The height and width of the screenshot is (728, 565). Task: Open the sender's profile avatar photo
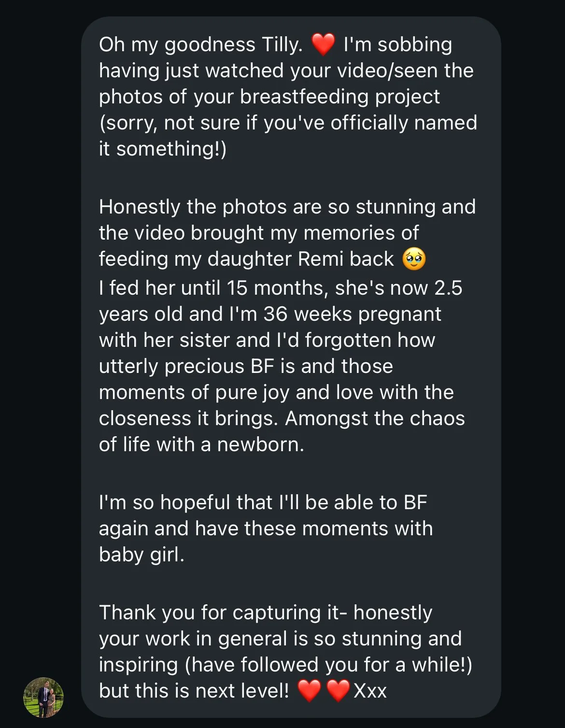pyautogui.click(x=43, y=697)
